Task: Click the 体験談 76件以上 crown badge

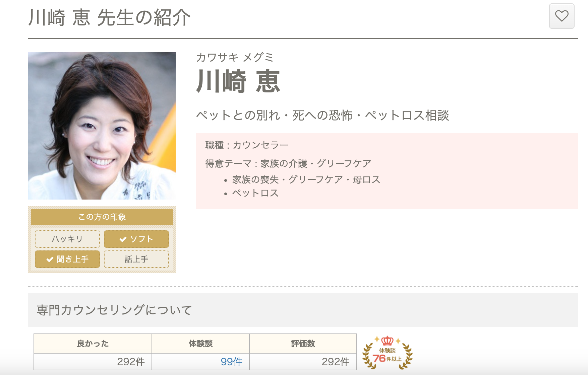Action: 388,352
